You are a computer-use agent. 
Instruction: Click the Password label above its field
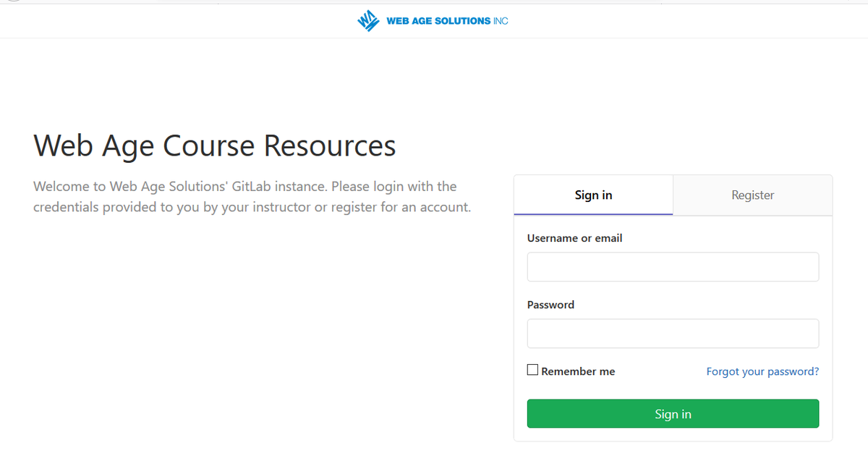(550, 305)
